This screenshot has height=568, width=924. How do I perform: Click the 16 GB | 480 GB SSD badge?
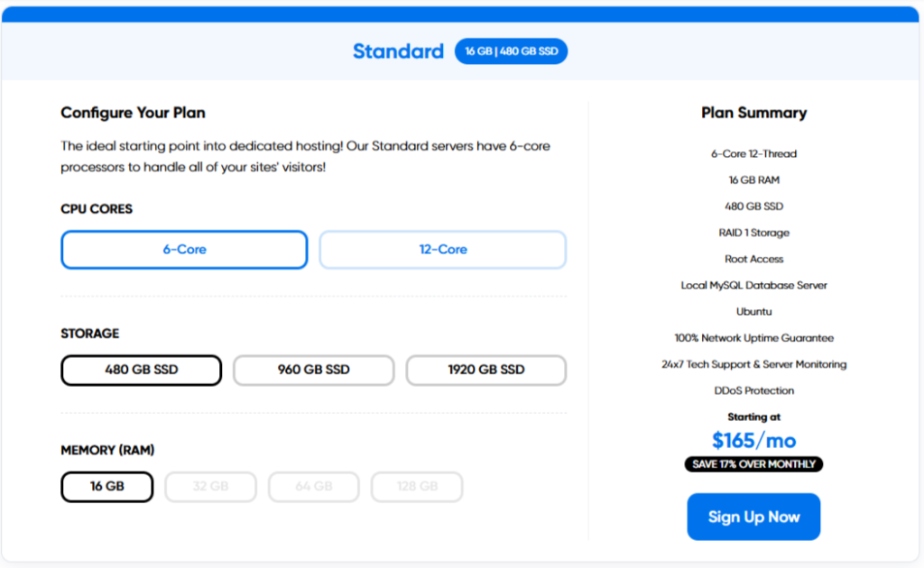coord(511,51)
